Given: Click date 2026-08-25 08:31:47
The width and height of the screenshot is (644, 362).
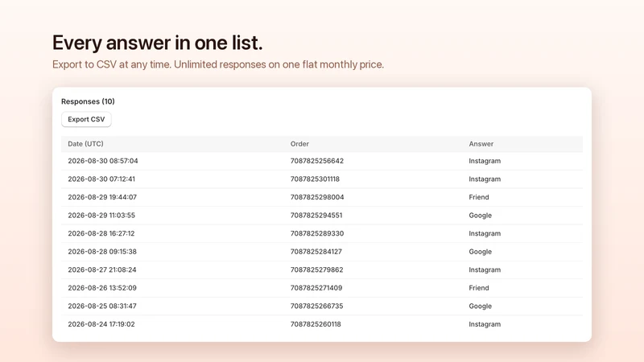Looking at the screenshot, I should [102, 306].
